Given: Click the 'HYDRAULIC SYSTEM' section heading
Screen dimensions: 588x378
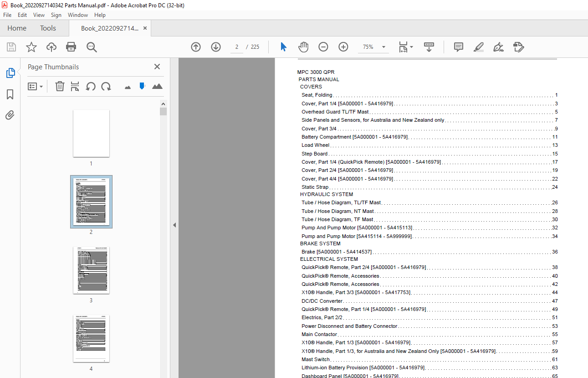Looking at the screenshot, I should coord(327,194).
